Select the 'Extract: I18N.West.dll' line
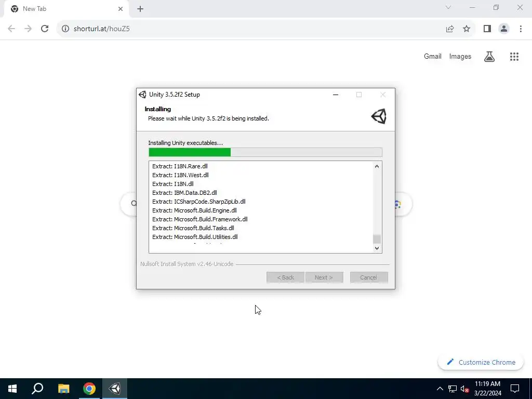Image resolution: width=532 pixels, height=399 pixels. click(180, 175)
